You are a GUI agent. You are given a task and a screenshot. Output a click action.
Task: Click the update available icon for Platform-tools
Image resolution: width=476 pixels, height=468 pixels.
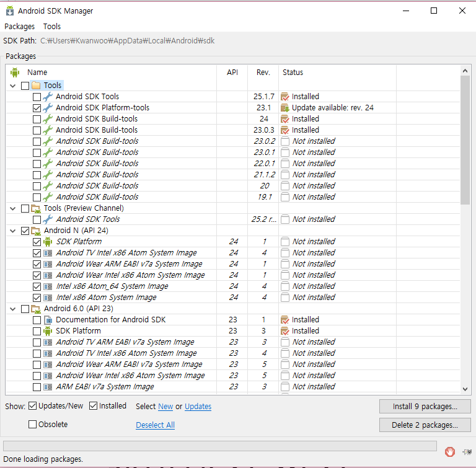(x=284, y=108)
